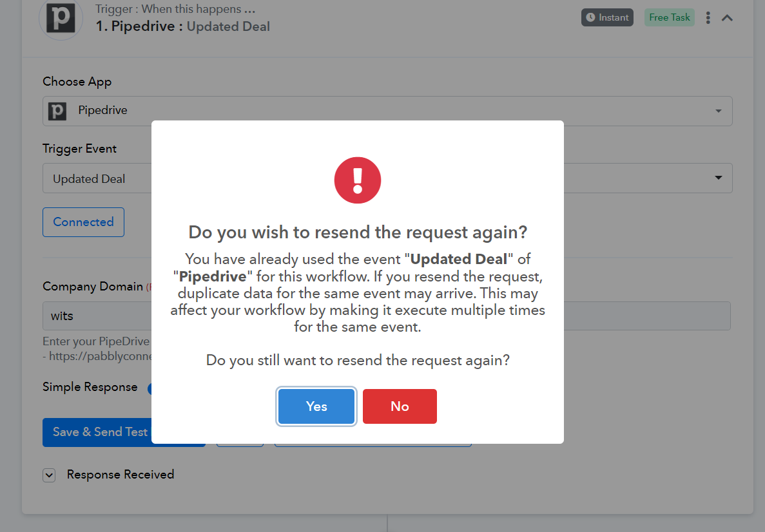Image resolution: width=765 pixels, height=532 pixels.
Task: Click the Free Task badge
Action: click(x=670, y=17)
